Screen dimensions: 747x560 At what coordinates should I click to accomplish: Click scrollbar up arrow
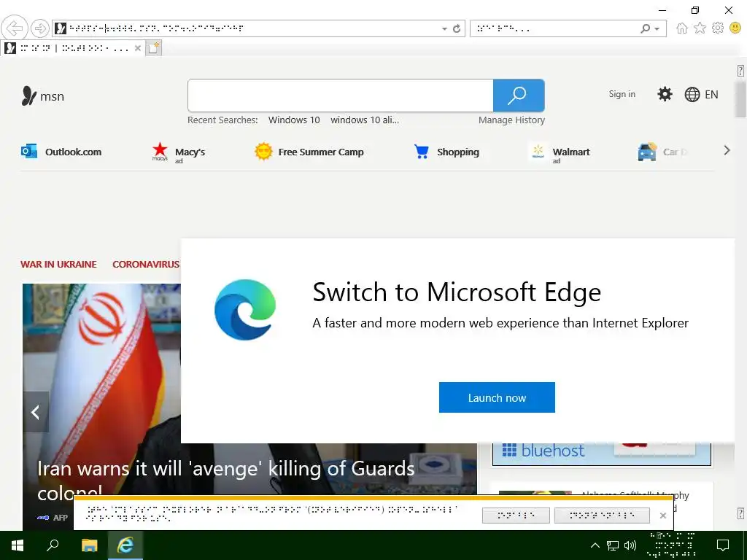pos(740,71)
